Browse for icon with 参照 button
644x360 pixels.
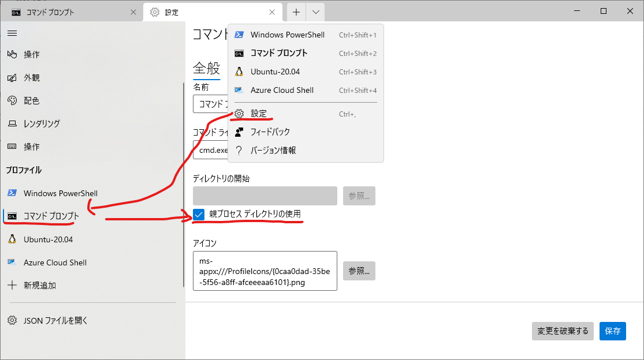(x=359, y=271)
